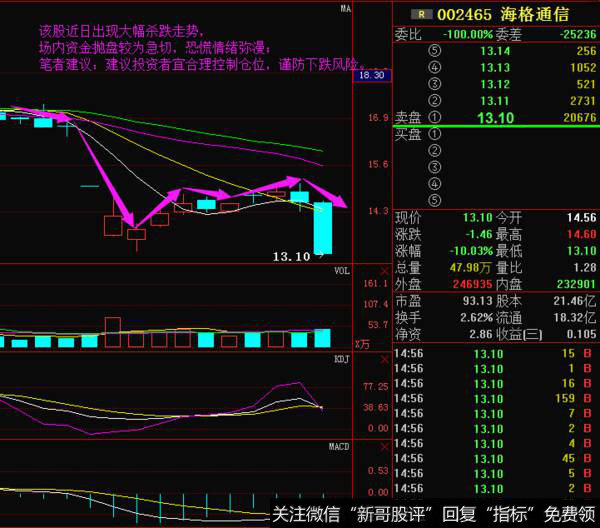Click the 净资 value 2.86
The height and width of the screenshot is (528, 600).
click(x=481, y=334)
